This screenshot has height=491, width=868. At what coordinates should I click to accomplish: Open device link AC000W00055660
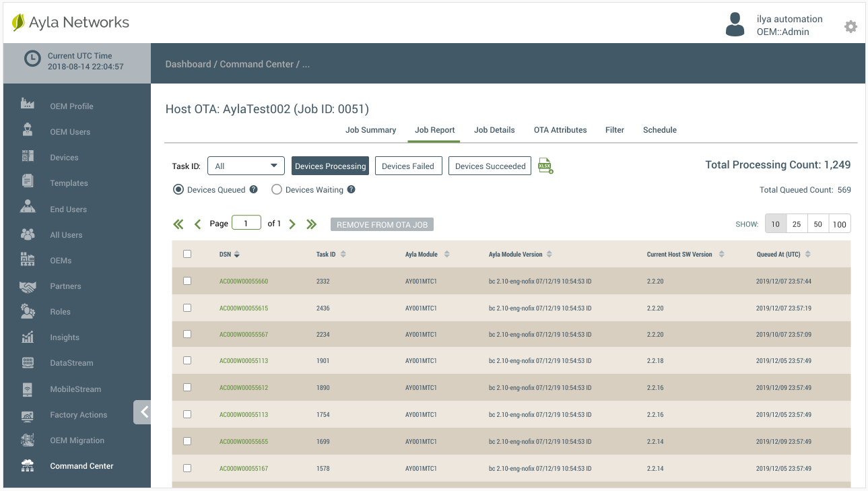[x=244, y=282]
